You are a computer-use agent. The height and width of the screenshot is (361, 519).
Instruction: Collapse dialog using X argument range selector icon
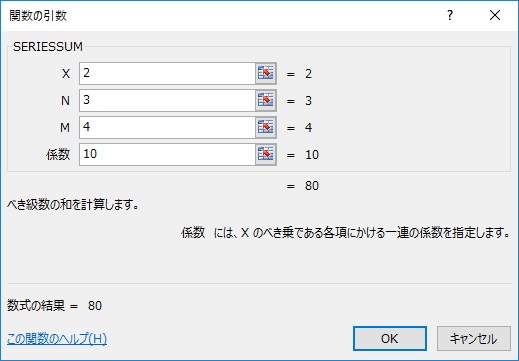[266, 73]
